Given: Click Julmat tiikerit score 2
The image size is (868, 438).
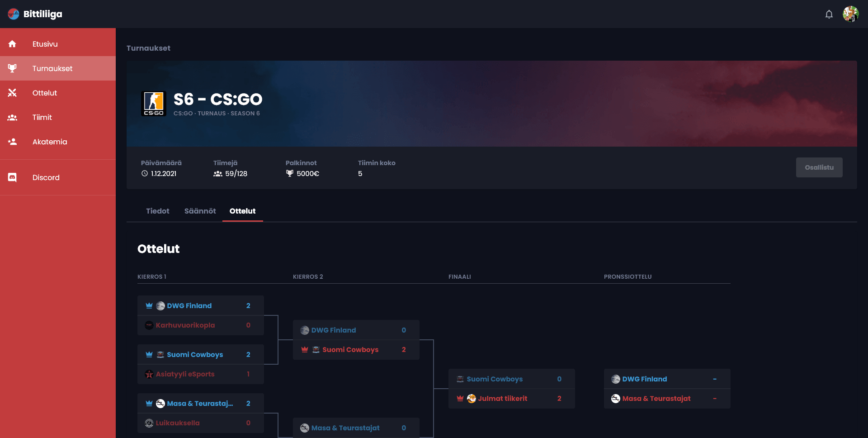Looking at the screenshot, I should [559, 398].
